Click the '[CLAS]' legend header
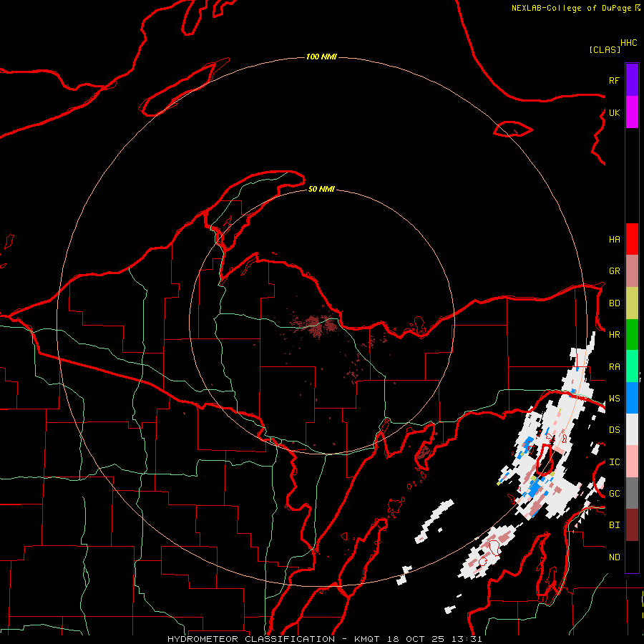Screen dimensions: 644x644 click(x=604, y=49)
